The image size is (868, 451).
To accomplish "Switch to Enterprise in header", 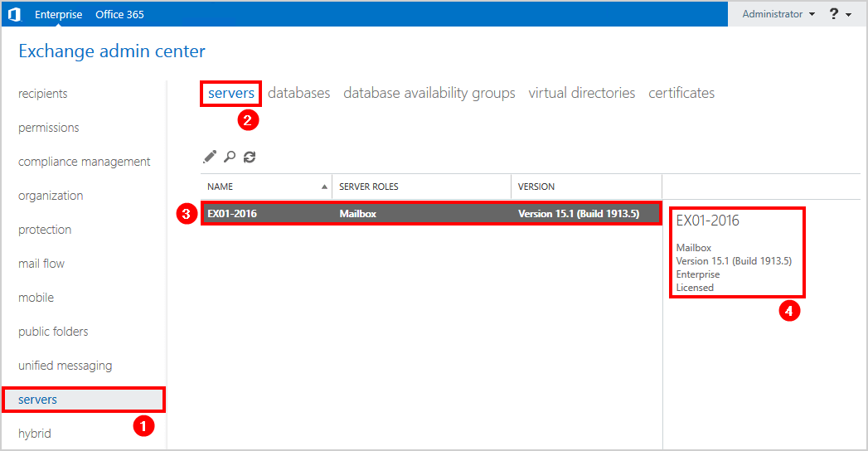I will click(58, 14).
